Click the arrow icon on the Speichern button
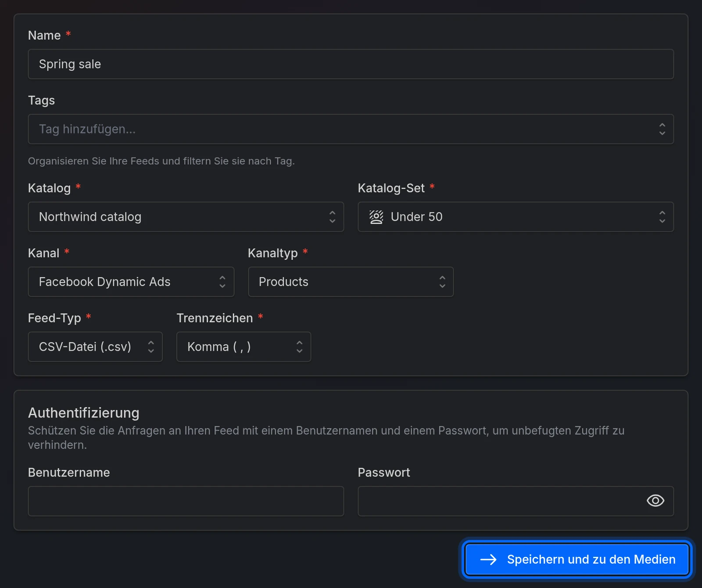 (488, 559)
